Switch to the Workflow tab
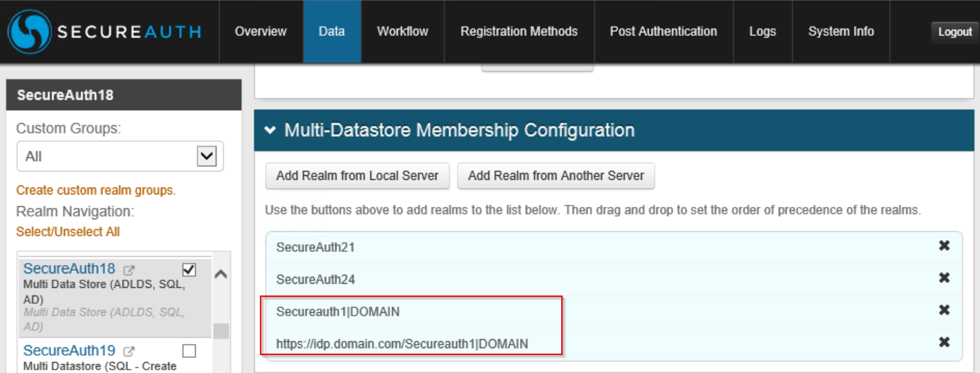 tap(403, 31)
